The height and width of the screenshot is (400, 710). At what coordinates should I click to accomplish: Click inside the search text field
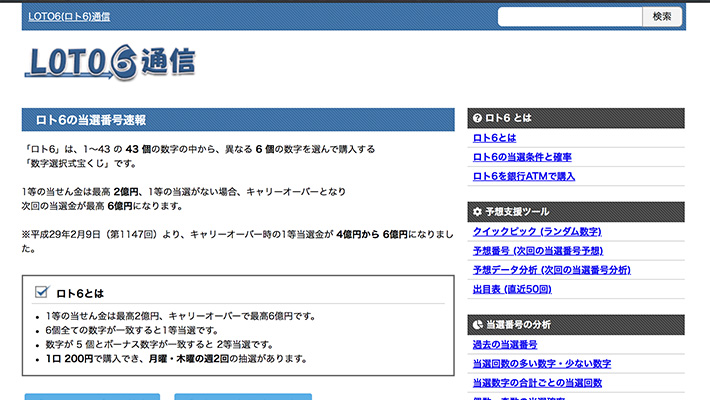point(567,16)
